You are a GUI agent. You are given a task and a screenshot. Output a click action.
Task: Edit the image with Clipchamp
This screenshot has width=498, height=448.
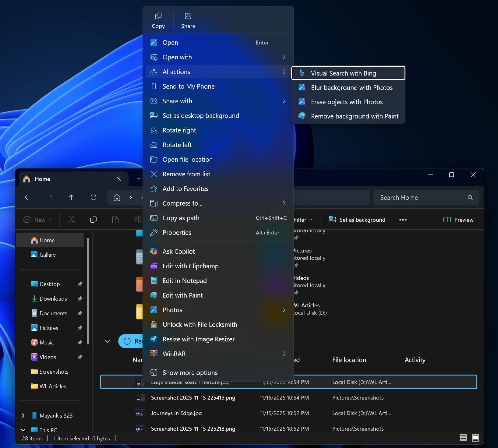tap(190, 266)
